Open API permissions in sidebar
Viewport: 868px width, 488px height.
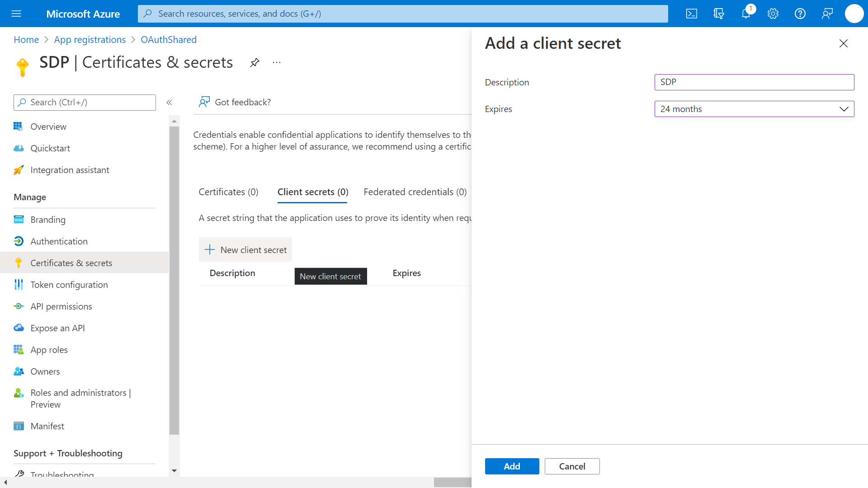[61, 306]
